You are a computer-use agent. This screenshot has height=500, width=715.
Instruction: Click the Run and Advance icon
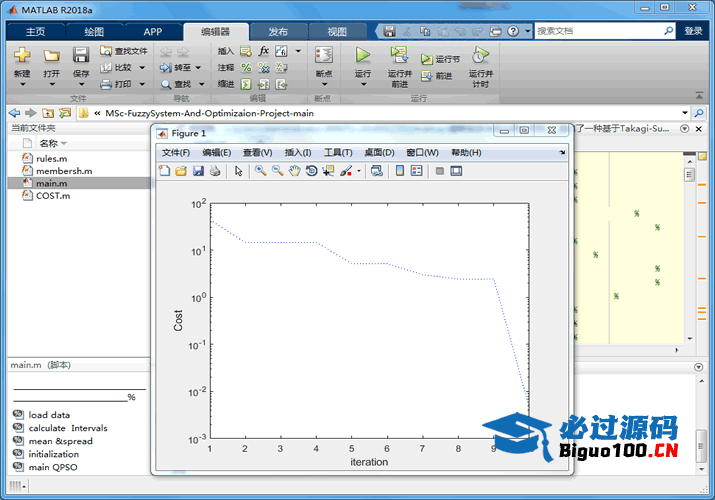[x=399, y=55]
